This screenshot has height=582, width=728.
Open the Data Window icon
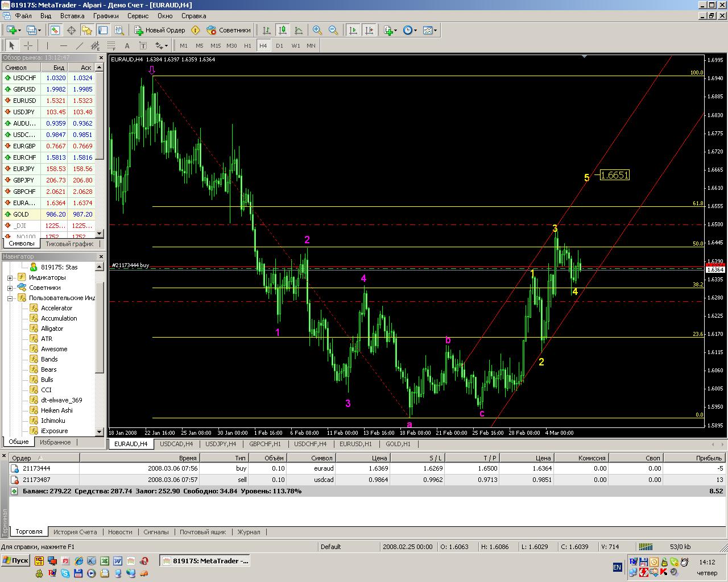(72, 30)
